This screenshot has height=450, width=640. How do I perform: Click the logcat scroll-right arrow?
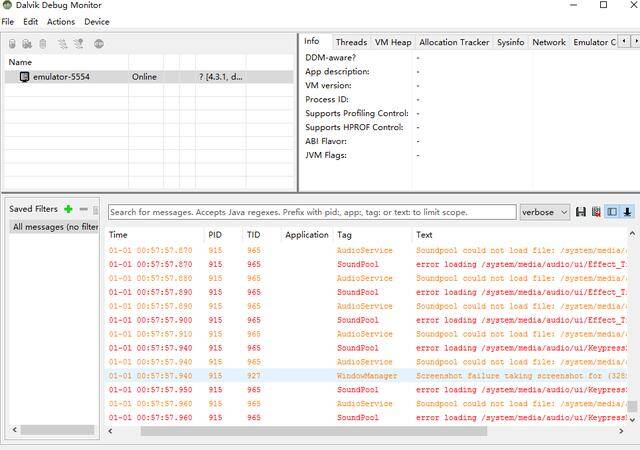(x=621, y=431)
